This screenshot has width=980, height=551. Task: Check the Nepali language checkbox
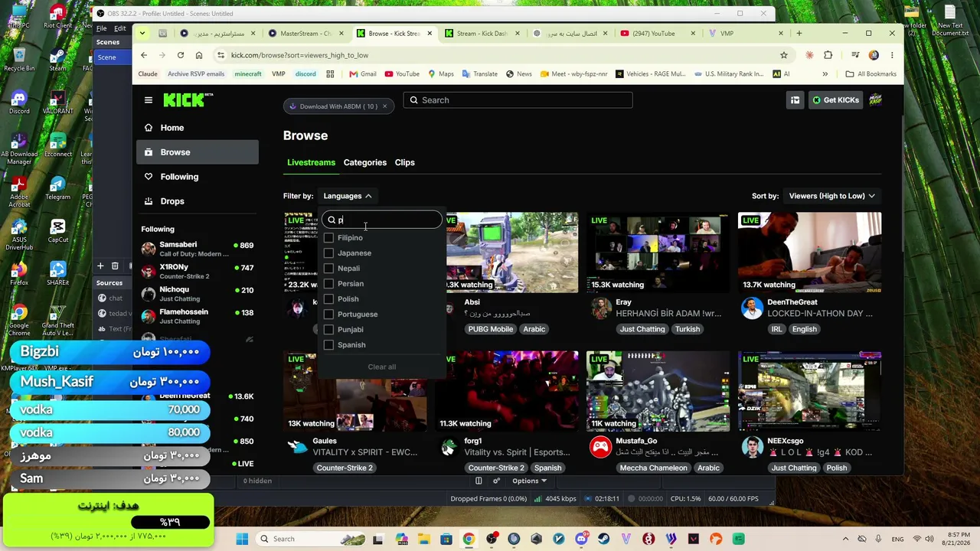point(328,269)
